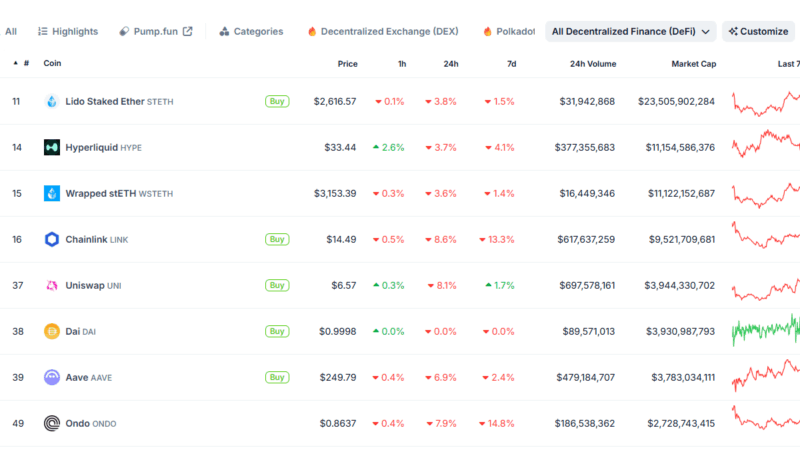This screenshot has width=800, height=450.
Task: Click the sparkle icon in Customize
Action: (x=733, y=32)
